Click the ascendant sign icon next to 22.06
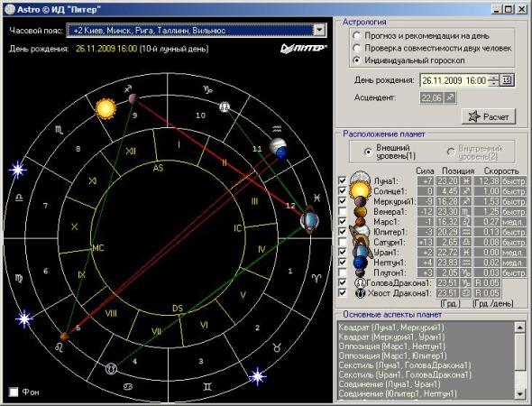This screenshot has width=532, height=406. (x=449, y=98)
